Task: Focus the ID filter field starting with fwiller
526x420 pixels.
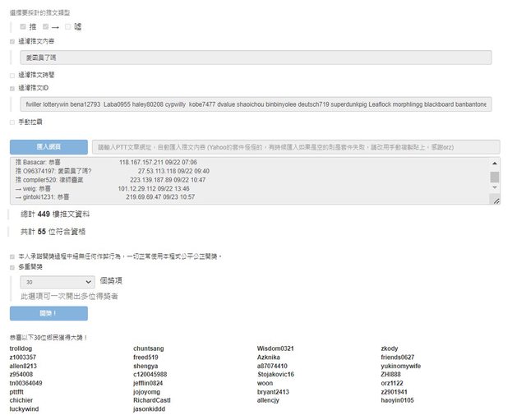Action: [x=255, y=104]
